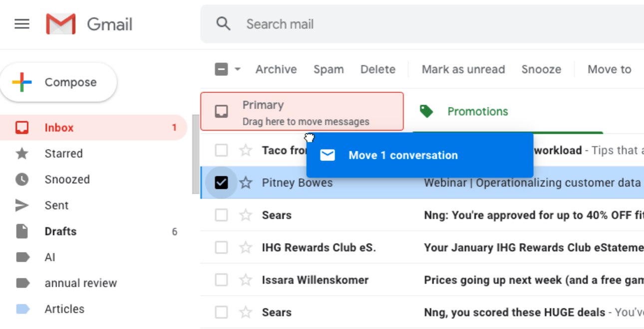This screenshot has height=329, width=644.
Task: Switch to the Promotions tab
Action: tap(508, 112)
